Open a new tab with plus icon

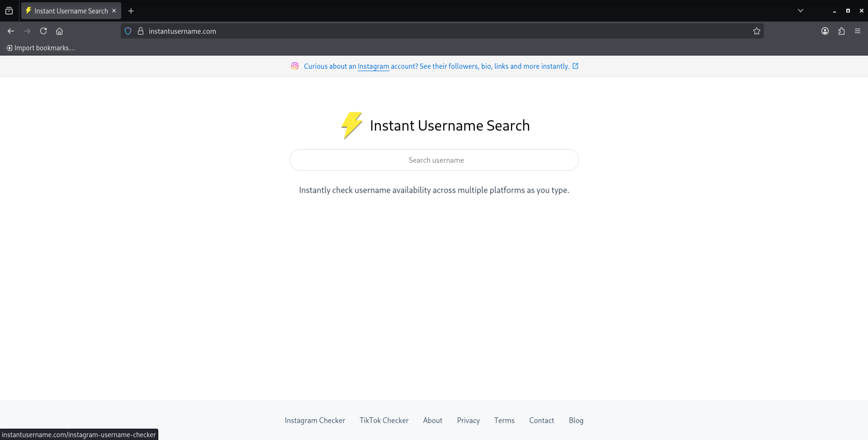coord(131,11)
